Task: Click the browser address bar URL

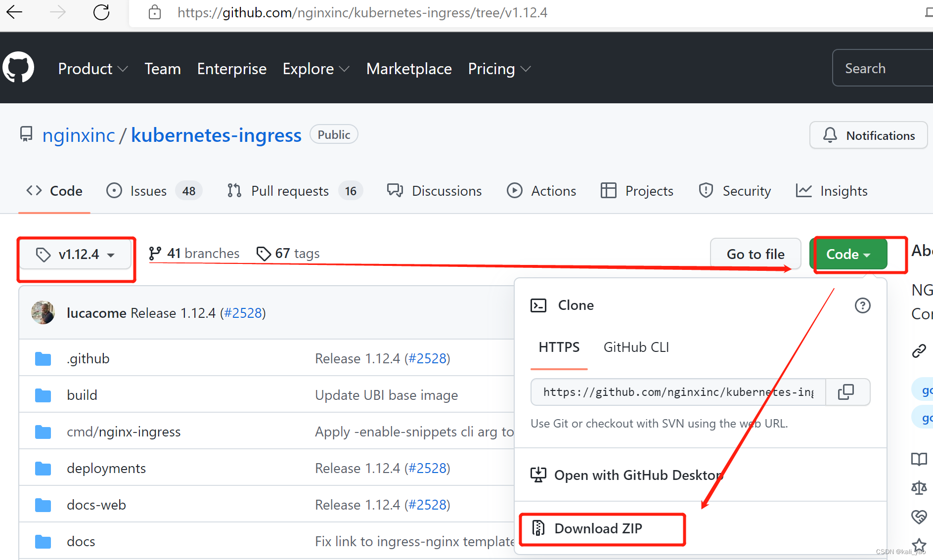Action: pos(362,12)
